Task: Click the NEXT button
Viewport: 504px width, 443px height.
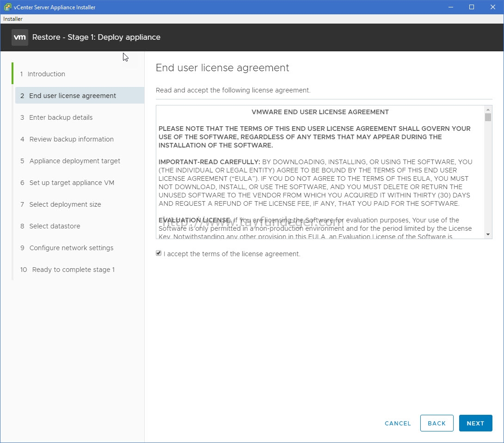Action: pos(475,423)
